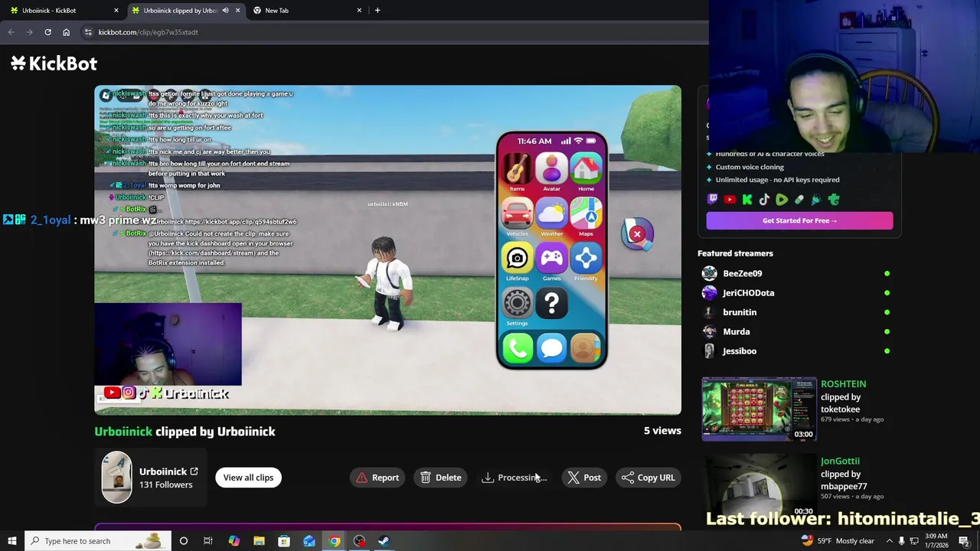The height and width of the screenshot is (551, 980).
Task: Click the TikTok icon in the ad panel
Action: [x=764, y=200]
